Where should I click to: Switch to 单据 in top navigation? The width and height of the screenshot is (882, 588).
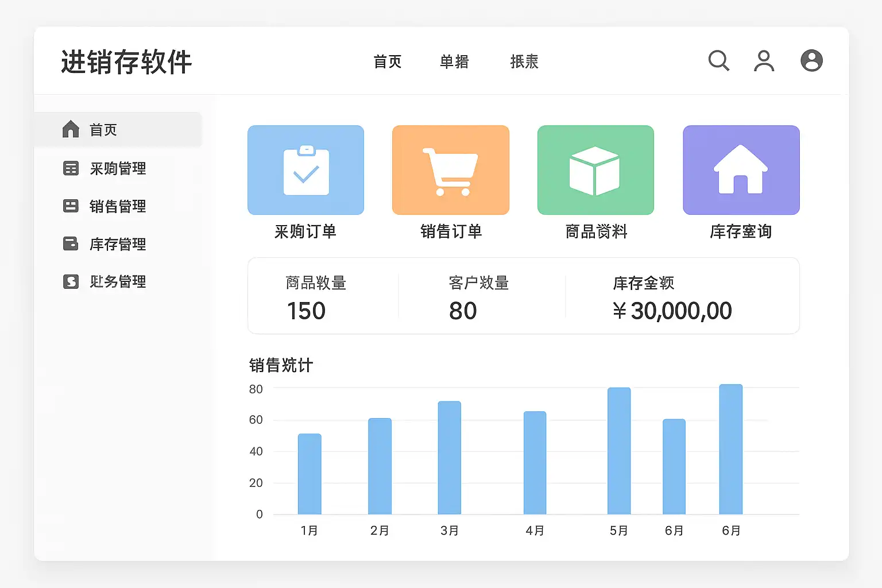454,61
